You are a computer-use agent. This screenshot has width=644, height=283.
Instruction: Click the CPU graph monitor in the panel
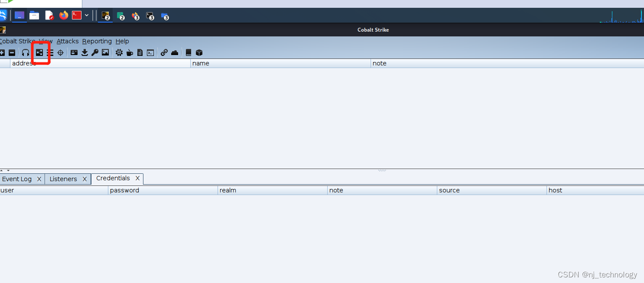[621, 16]
